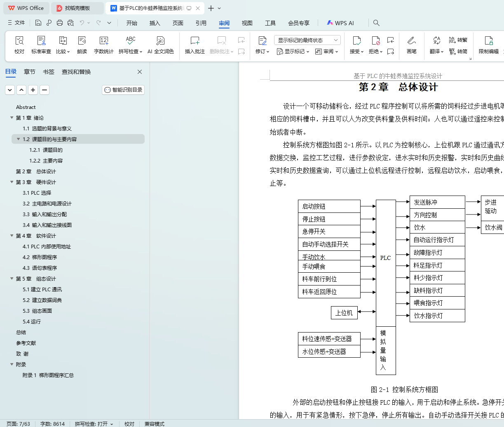The height and width of the screenshot is (427, 504).
Task: Open the WPS AI tab
Action: coord(340,23)
